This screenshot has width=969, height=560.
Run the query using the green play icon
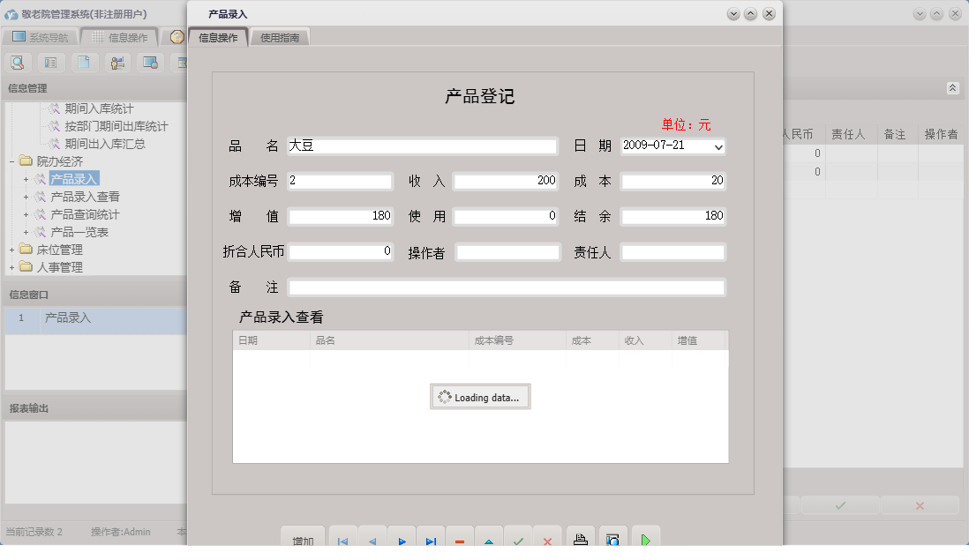(x=645, y=538)
